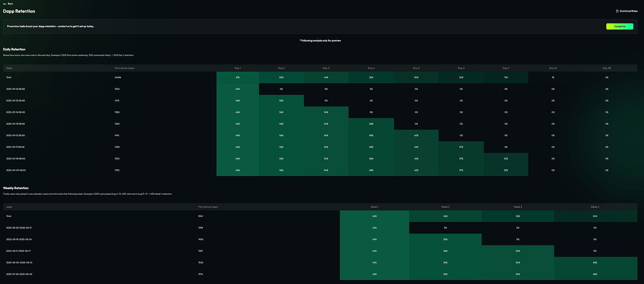Select the weekly Total users value 8541
Image resolution: width=644 pixels, height=284 pixels.
[201, 216]
